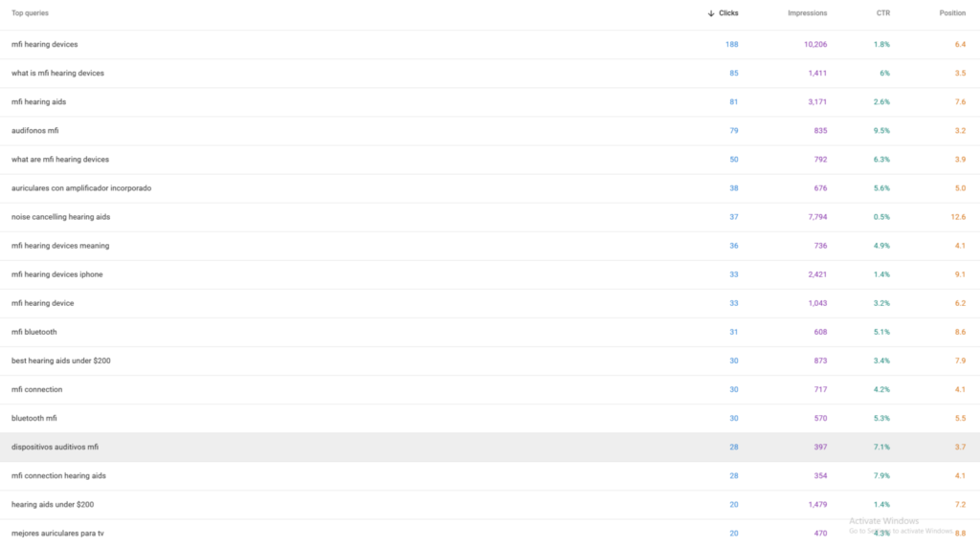
Task: Select the 'mfi hearing devices' query row
Action: tap(490, 44)
